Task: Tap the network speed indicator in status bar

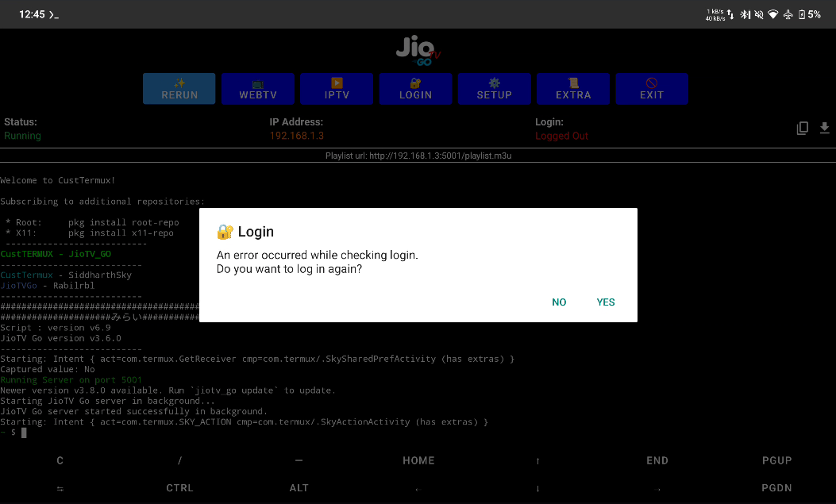Action: (720, 14)
